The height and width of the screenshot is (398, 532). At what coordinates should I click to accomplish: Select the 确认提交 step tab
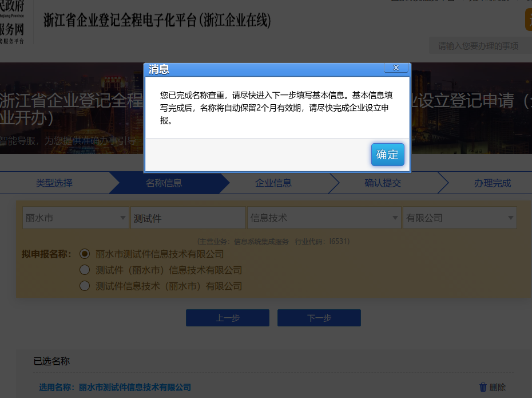pos(383,183)
